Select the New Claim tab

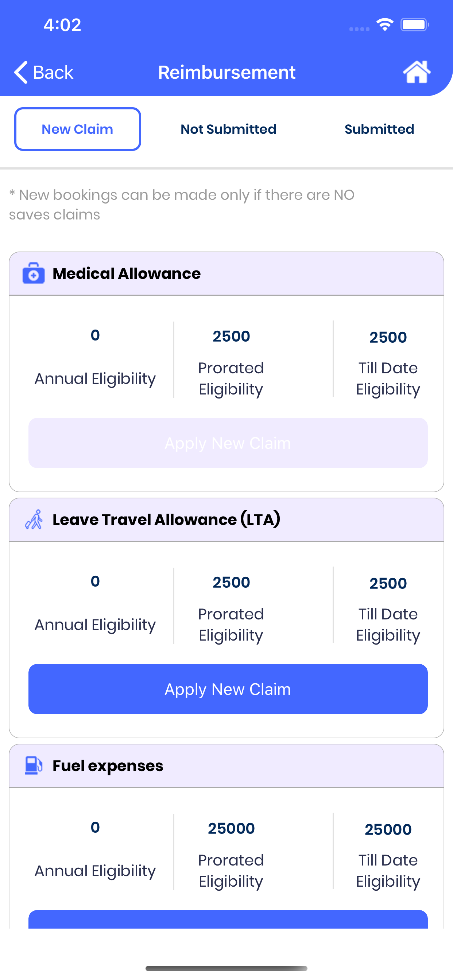(78, 129)
